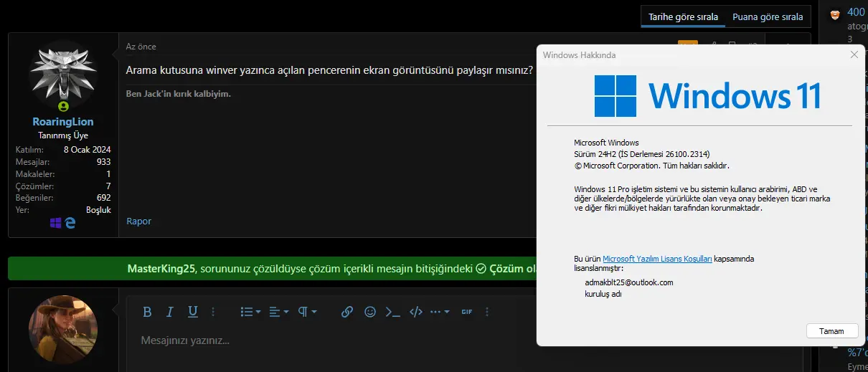Screen dimensions: 868x372
Task: Click the 'Boşluk' location value
Action: point(98,210)
